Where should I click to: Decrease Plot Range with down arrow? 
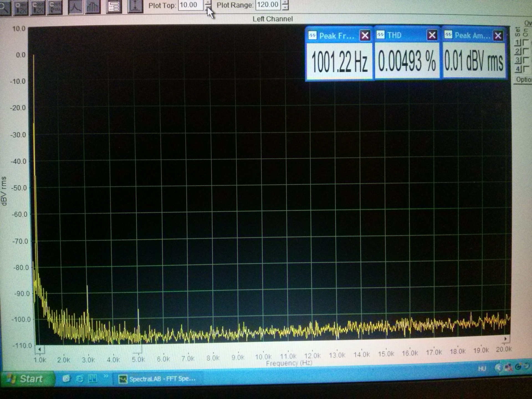click(285, 8)
